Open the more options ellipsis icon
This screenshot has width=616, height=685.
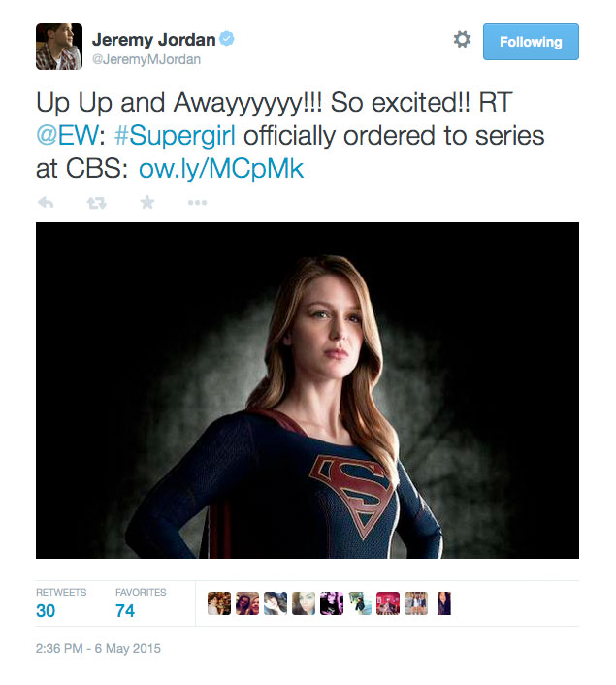pyautogui.click(x=197, y=202)
